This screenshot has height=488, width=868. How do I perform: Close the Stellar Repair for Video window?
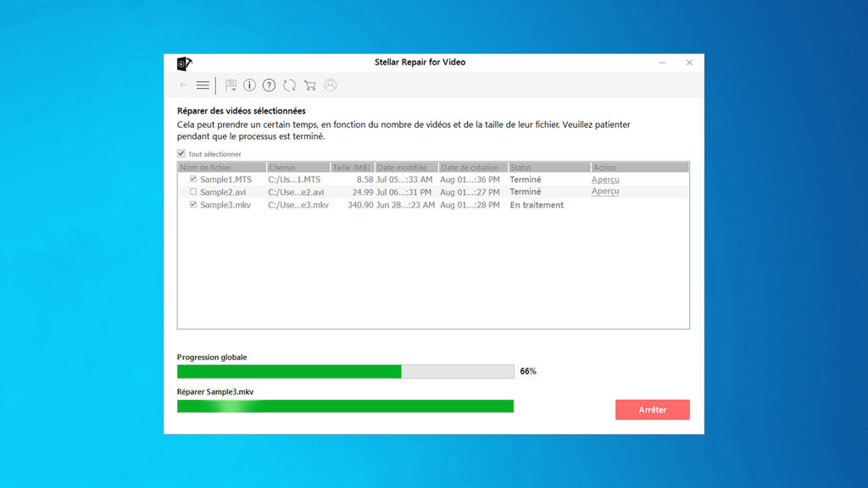click(689, 63)
